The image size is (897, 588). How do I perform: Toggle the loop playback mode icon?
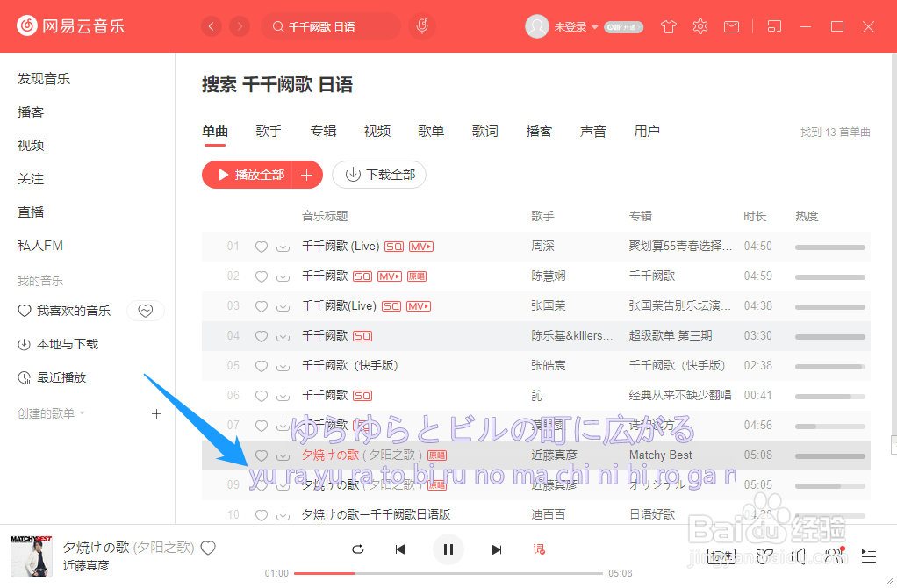[358, 549]
